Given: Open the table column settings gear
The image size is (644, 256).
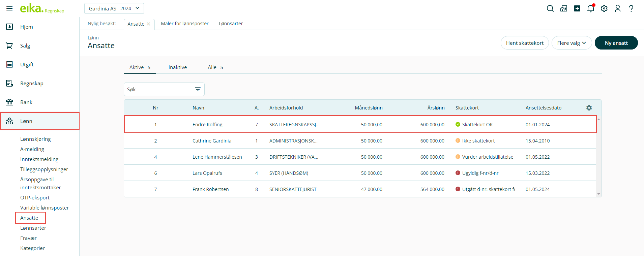Looking at the screenshot, I should click(589, 108).
